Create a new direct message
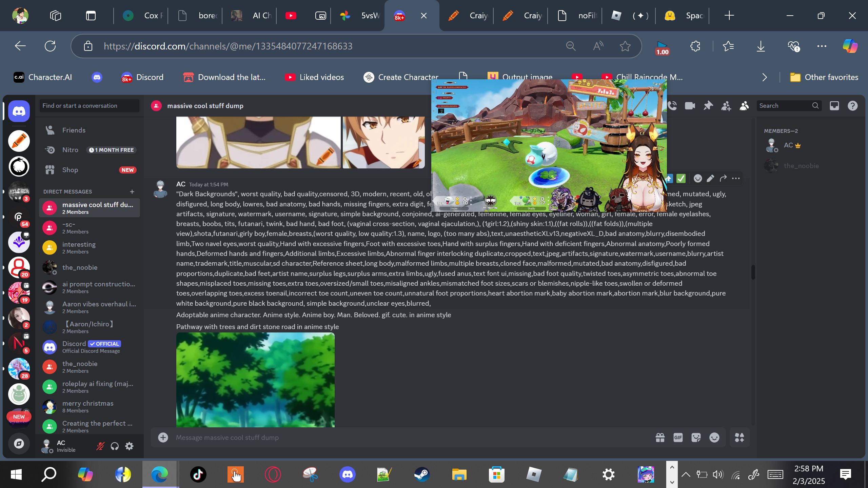The image size is (868, 488). [132, 191]
